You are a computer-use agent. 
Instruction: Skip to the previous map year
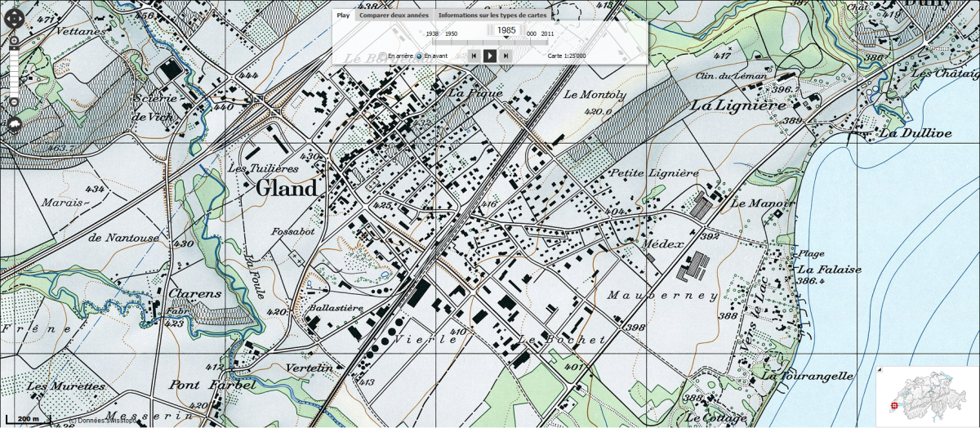click(x=473, y=56)
